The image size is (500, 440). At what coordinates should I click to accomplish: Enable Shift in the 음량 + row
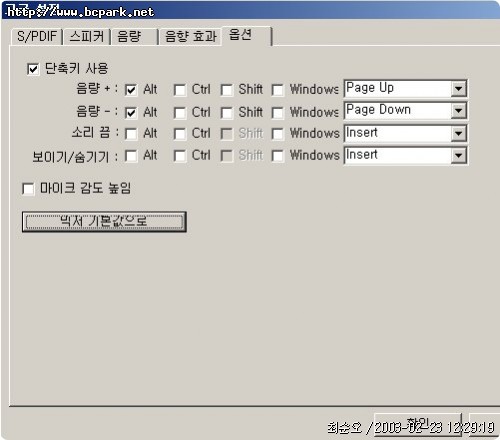(227, 90)
